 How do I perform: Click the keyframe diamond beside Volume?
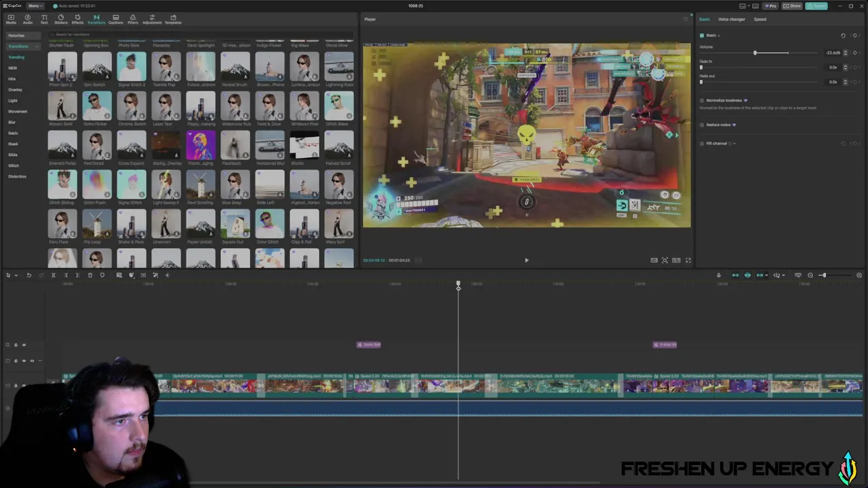click(x=856, y=53)
